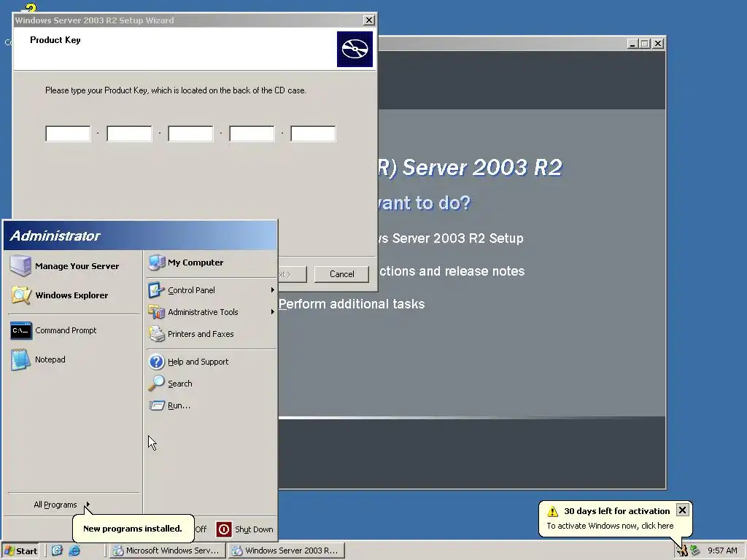Image resolution: width=747 pixels, height=560 pixels.
Task: Minimize the background Server 2003 R2 window
Action: click(632, 43)
